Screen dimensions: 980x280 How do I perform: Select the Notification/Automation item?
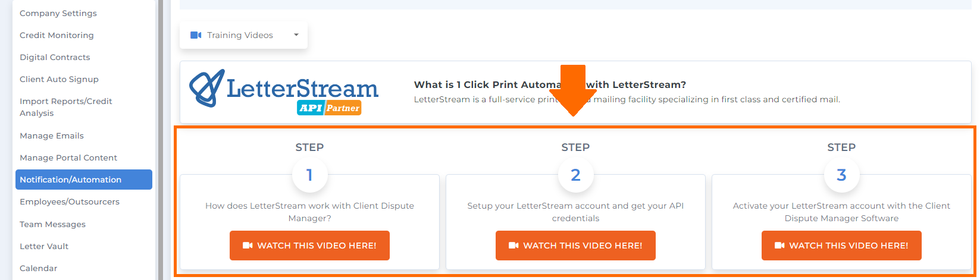pyautogui.click(x=84, y=180)
